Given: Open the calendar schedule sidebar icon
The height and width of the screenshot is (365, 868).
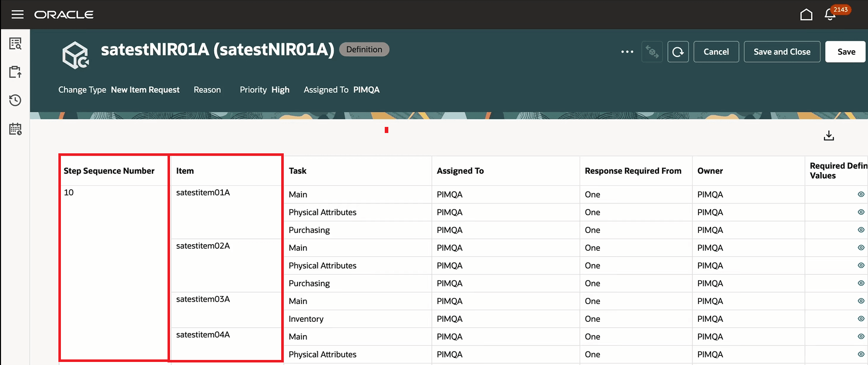Looking at the screenshot, I should pos(15,129).
